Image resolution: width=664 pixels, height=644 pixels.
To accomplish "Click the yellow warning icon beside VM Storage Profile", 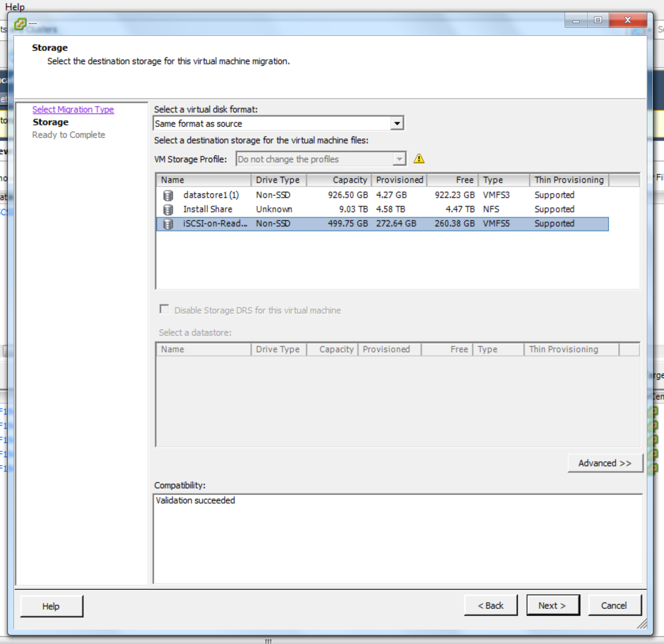I will tap(419, 159).
